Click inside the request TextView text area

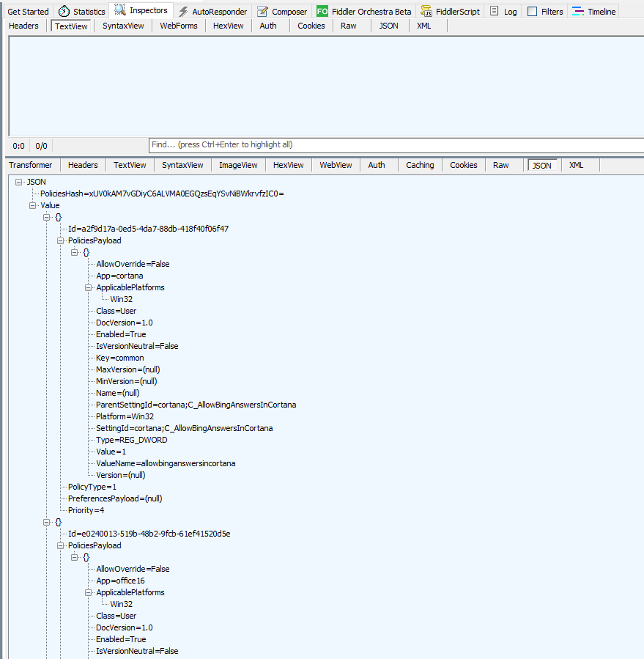[x=326, y=86]
